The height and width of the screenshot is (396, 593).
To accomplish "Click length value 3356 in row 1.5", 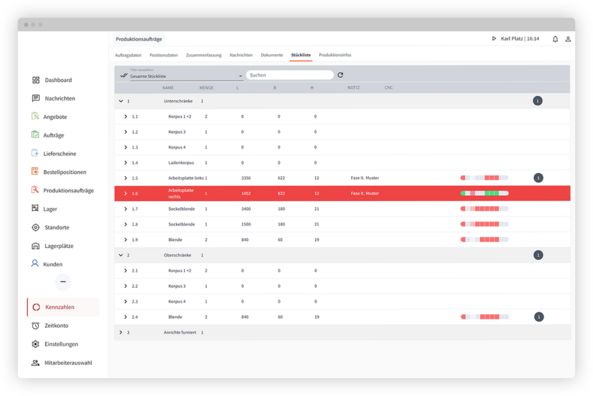I will [246, 178].
